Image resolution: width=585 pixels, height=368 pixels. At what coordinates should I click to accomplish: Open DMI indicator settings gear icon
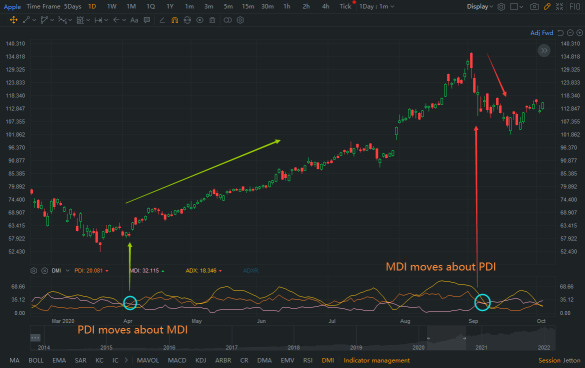[34, 271]
